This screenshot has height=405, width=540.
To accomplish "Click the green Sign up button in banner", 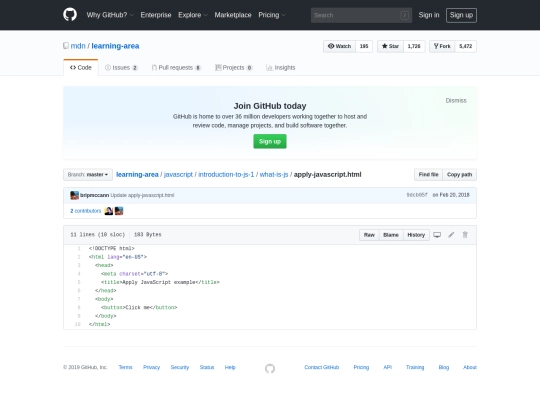I will 270,142.
